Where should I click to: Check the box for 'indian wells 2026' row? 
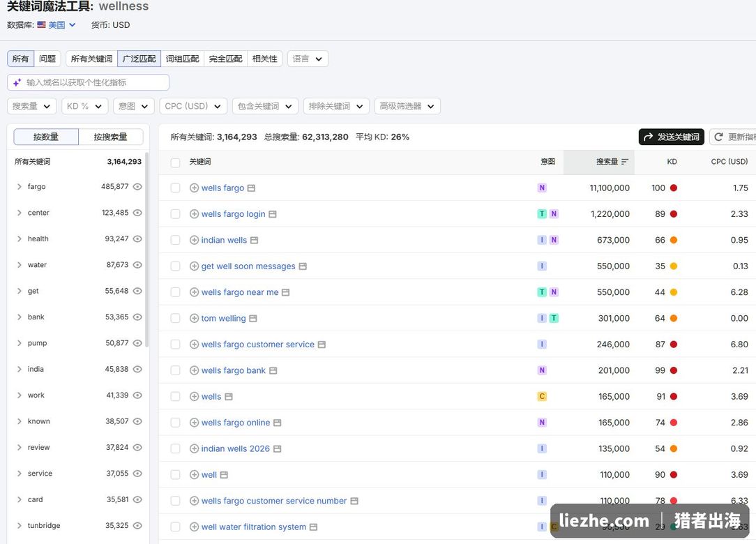click(176, 448)
